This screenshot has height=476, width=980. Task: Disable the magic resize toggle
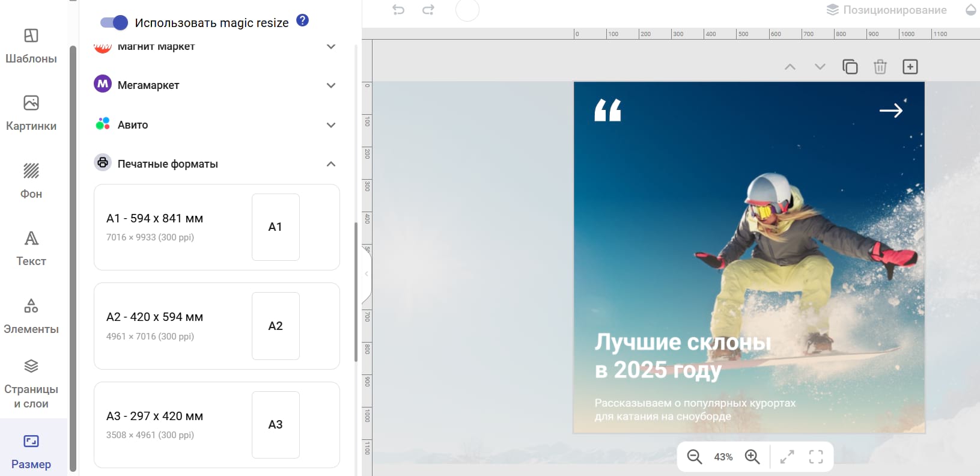pos(114,23)
